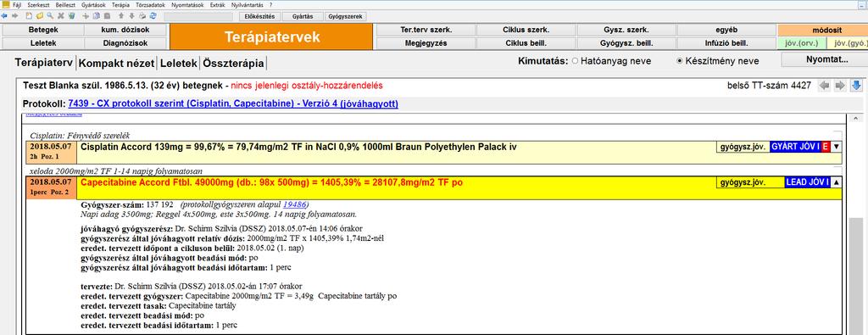Viewport: 868px width, 335px height.
Task: Click the gray X delete toolbar icon
Action: [x=61, y=16]
